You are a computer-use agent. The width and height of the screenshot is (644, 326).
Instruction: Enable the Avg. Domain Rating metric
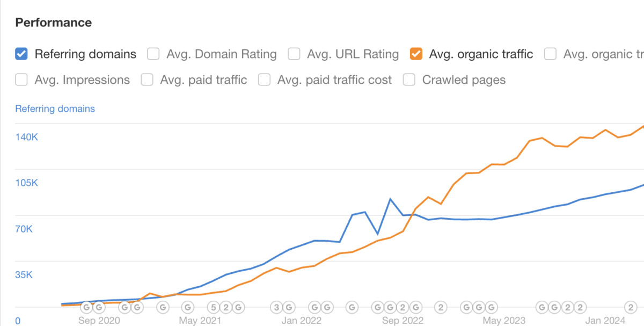(153, 54)
